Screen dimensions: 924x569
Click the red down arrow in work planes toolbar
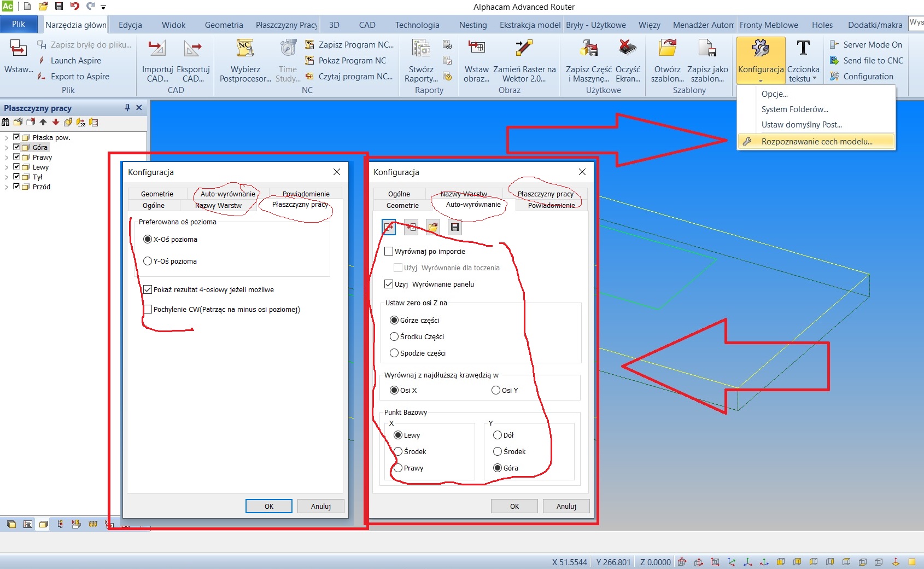point(56,123)
